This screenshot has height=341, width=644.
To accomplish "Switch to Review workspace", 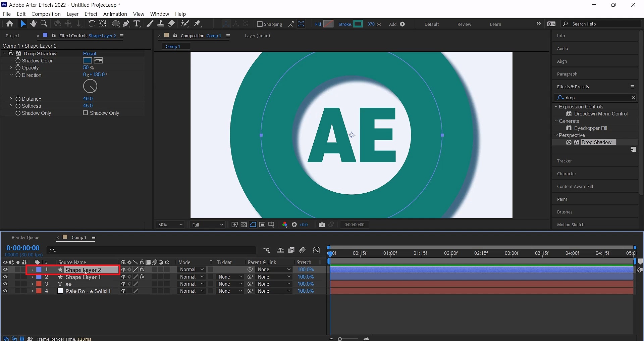I will point(464,24).
